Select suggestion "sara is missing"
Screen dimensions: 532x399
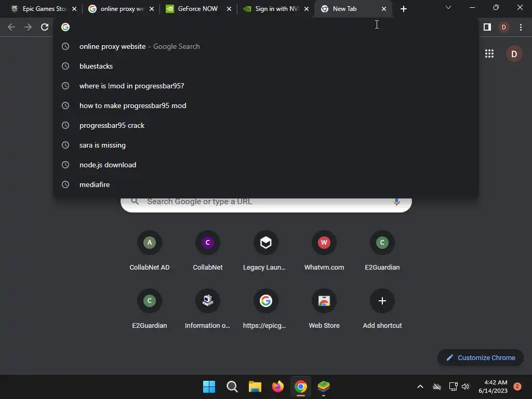click(266, 145)
